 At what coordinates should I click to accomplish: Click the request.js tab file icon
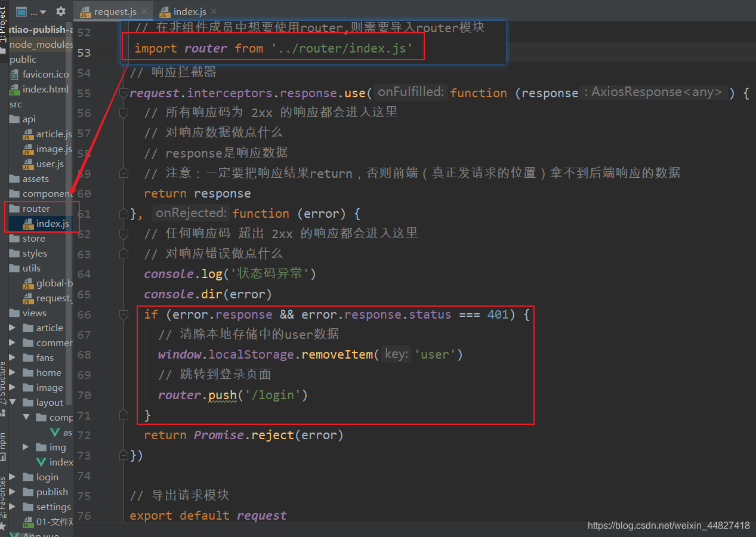[x=86, y=11]
